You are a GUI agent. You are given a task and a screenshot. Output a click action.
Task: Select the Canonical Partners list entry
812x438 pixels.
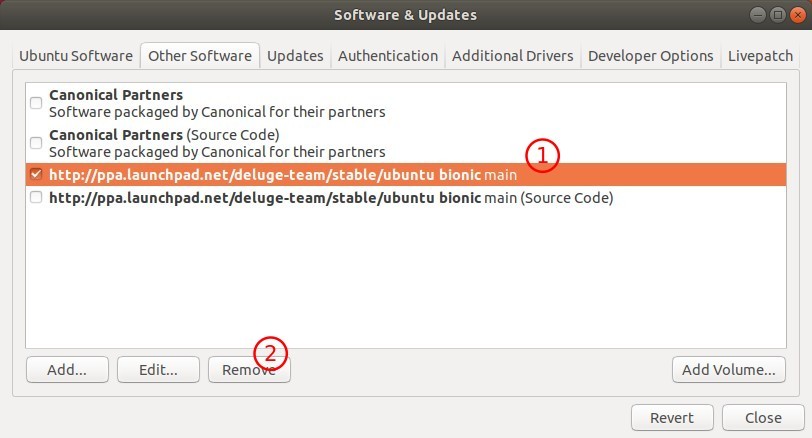click(x=406, y=103)
